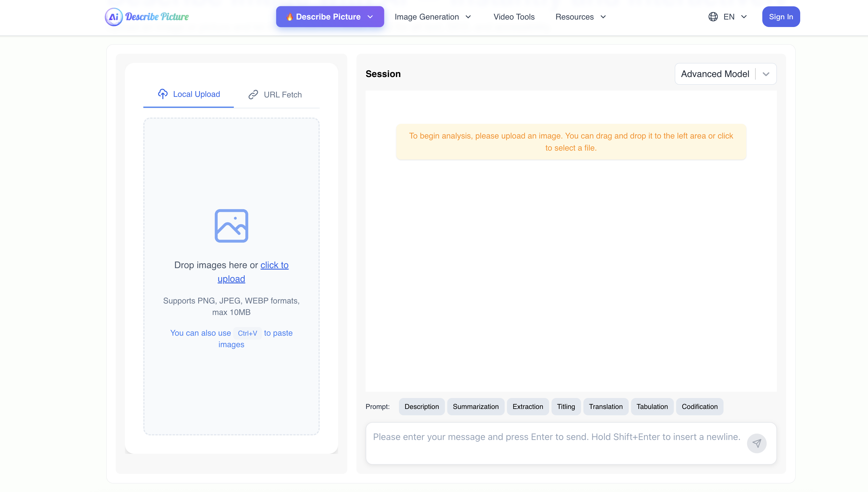
Task: Expand the Resources dropdown menu
Action: tap(580, 17)
